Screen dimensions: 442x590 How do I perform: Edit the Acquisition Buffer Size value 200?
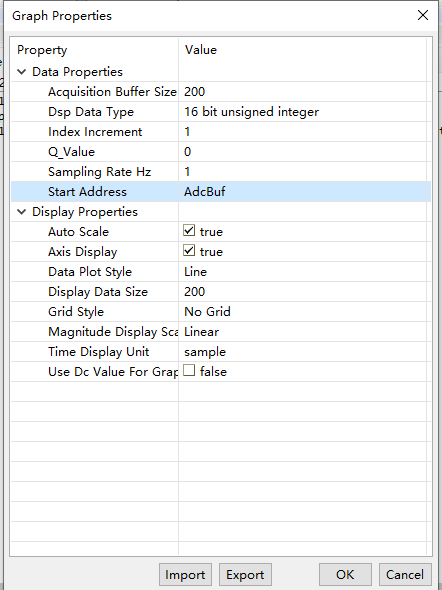coord(305,92)
